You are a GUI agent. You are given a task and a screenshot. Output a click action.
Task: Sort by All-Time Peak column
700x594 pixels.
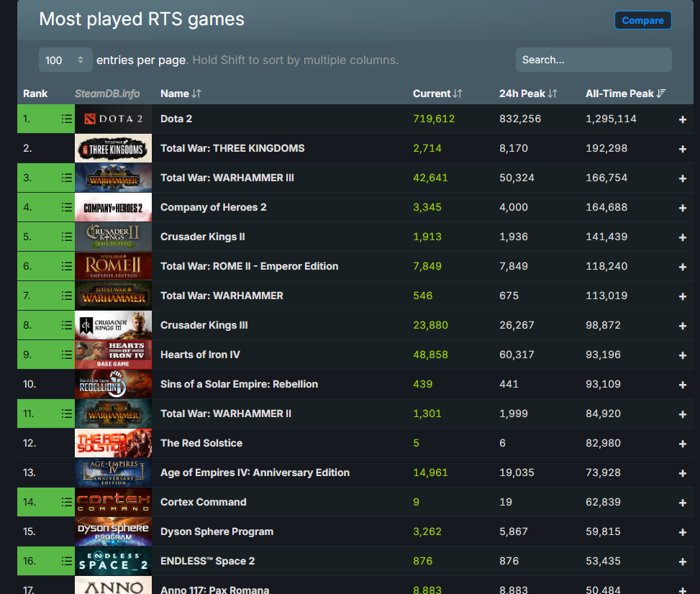point(625,93)
